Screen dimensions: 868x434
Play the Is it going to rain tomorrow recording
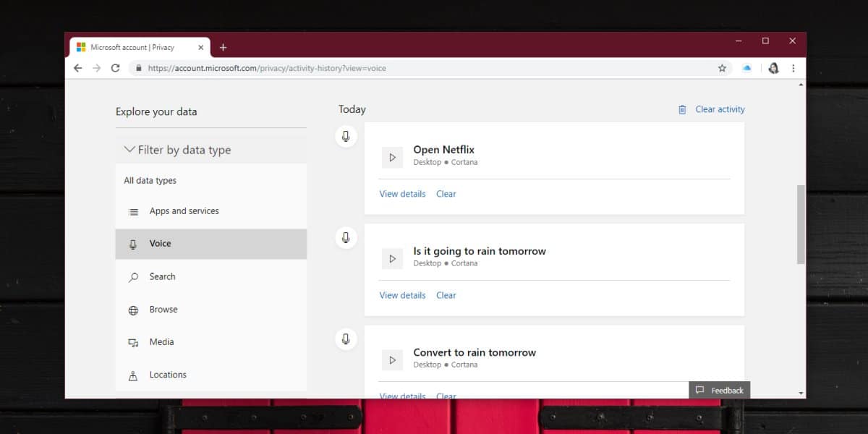[x=392, y=258]
